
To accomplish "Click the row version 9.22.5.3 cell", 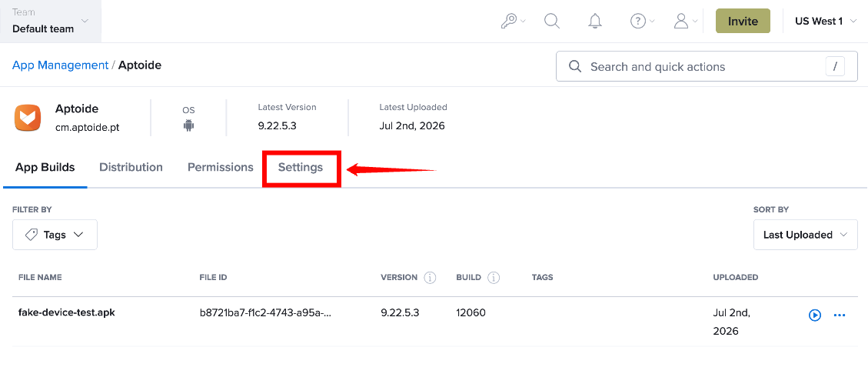I will coord(400,312).
